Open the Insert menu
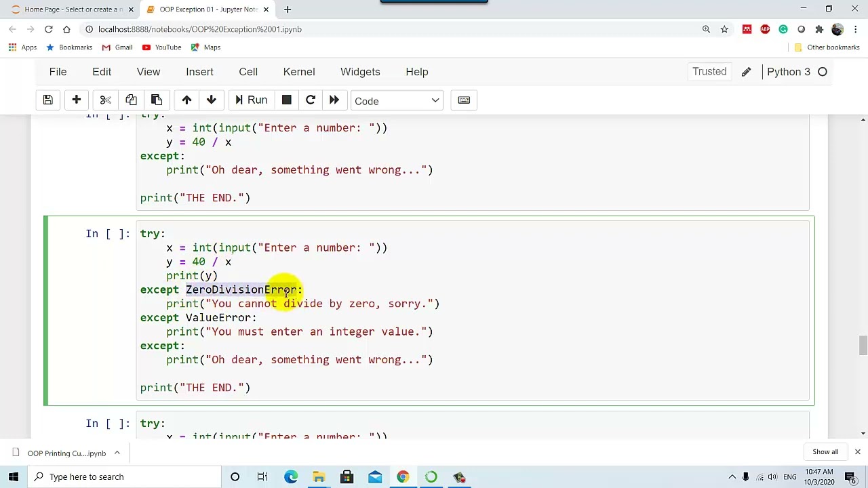 [x=199, y=72]
